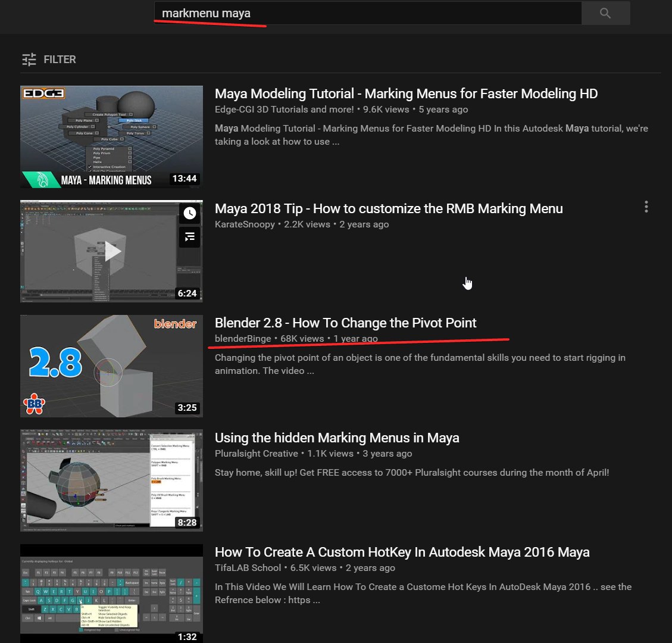Visit Edge-CGI 3D Tutorials and more! channel

coord(284,110)
